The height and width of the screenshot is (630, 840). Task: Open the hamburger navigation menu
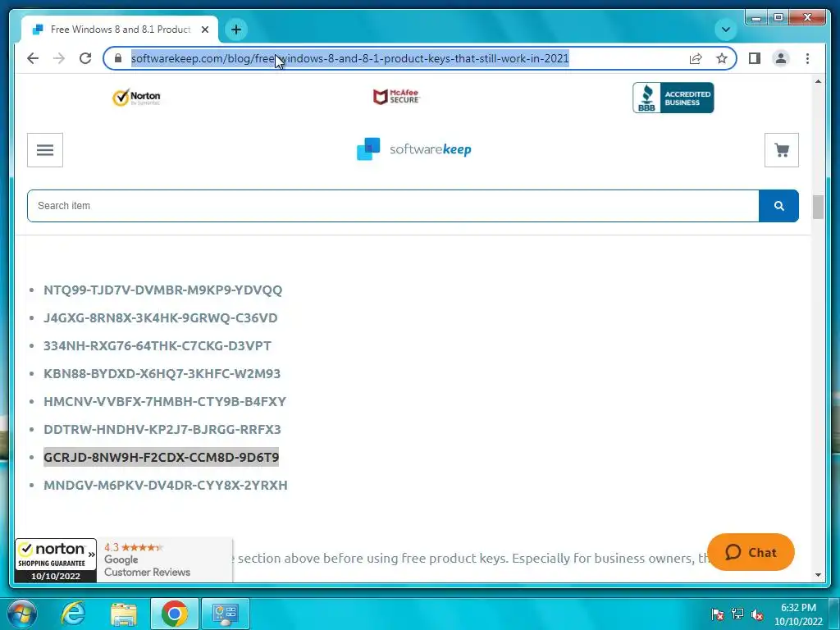[x=45, y=150]
